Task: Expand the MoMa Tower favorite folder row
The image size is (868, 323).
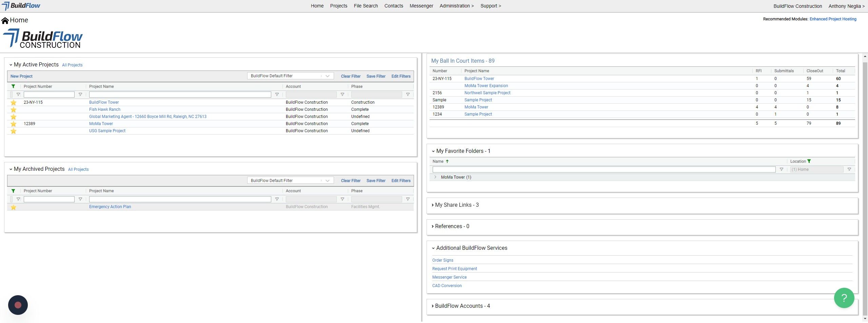Action: click(435, 177)
